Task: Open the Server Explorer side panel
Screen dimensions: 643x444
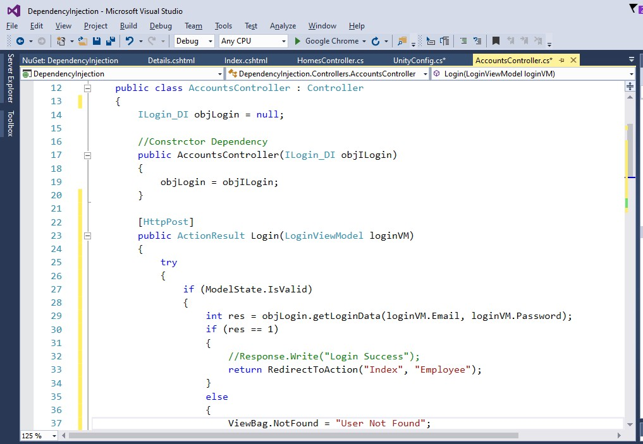Action: pyautogui.click(x=10, y=78)
